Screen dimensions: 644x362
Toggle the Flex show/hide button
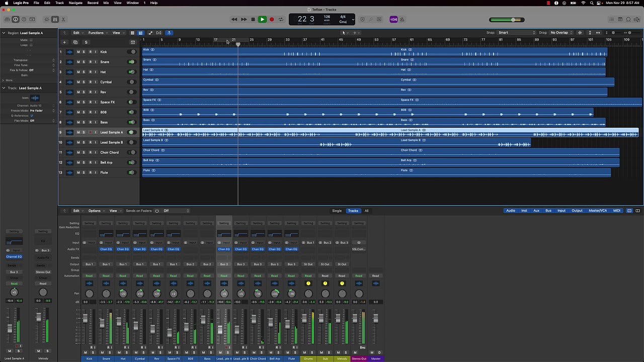pos(159,33)
